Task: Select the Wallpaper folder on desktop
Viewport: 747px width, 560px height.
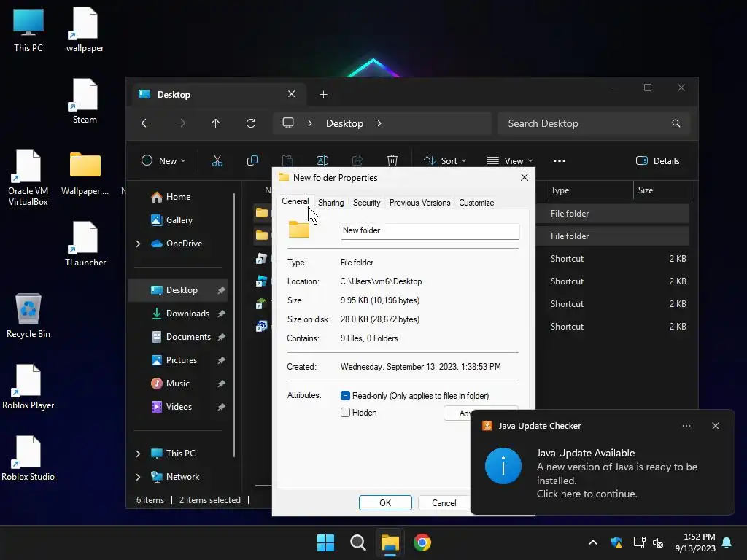Action: 85,174
